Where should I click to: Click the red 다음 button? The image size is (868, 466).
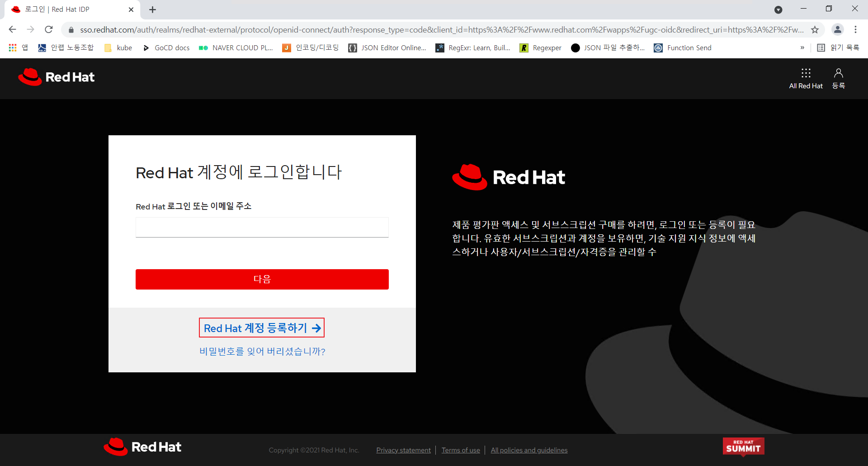(x=262, y=279)
